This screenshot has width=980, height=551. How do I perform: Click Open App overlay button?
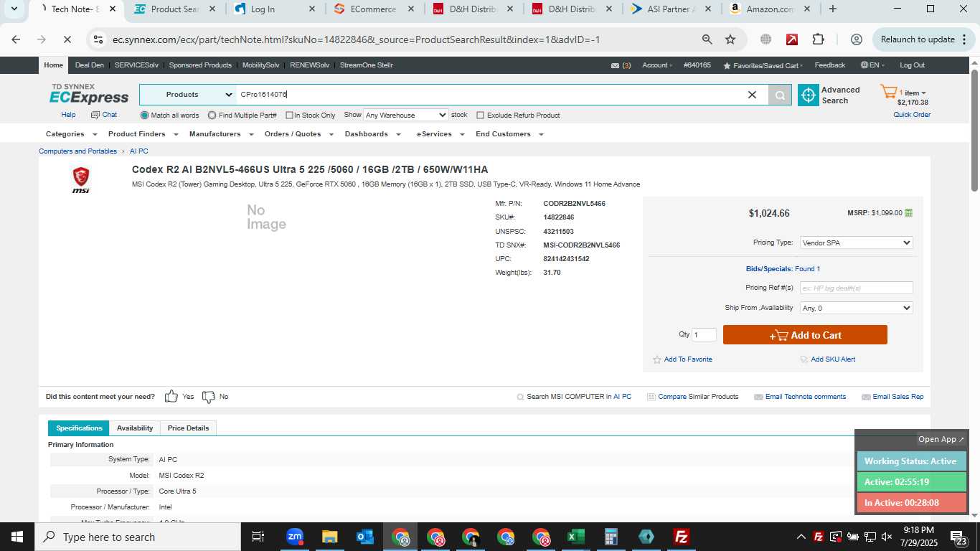[x=941, y=439]
